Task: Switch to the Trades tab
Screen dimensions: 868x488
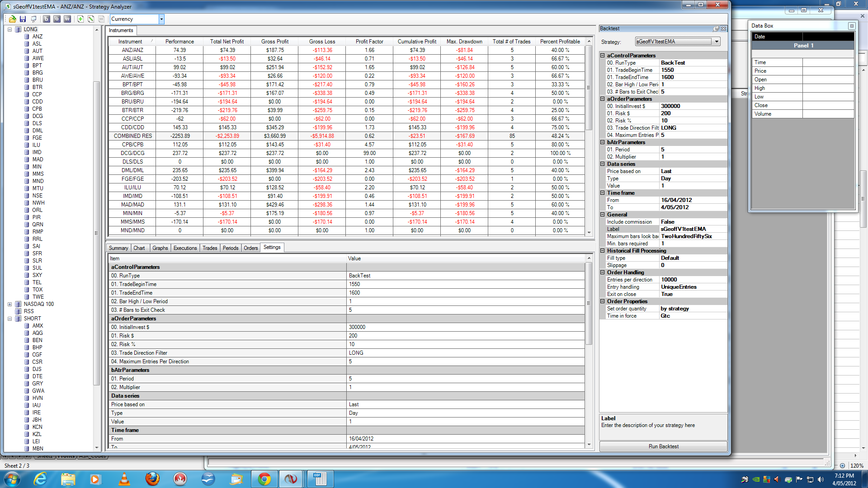Action: point(209,248)
